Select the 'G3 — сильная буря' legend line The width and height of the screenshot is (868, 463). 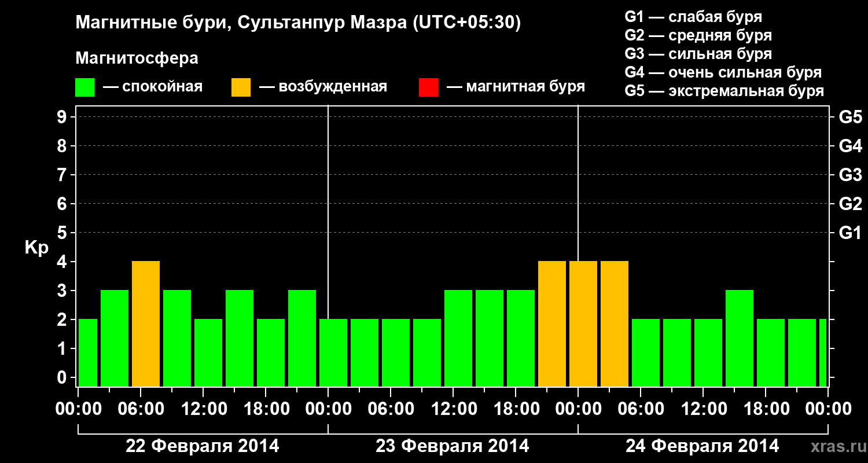[x=698, y=54]
